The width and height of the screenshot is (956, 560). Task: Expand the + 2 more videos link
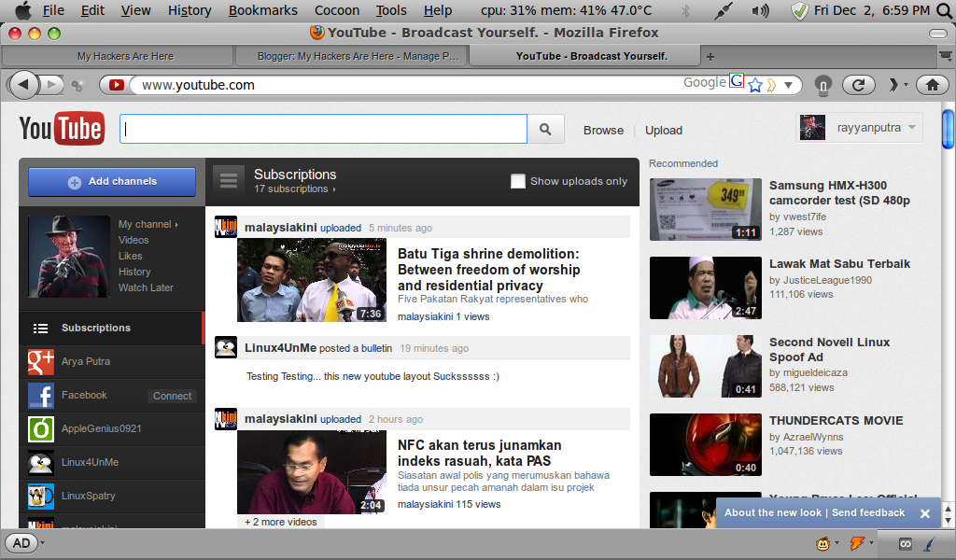pos(280,523)
